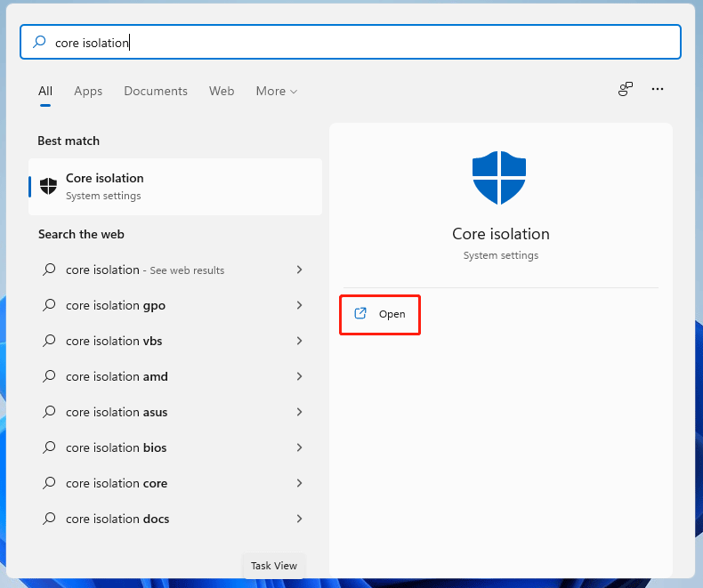Expand the 'core isolation core' chevron
The width and height of the screenshot is (703, 588).
coord(300,483)
